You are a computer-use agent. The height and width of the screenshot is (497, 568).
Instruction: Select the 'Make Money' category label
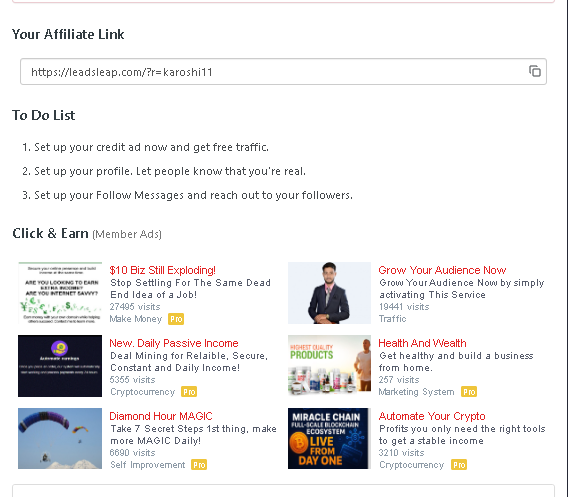[x=136, y=319]
